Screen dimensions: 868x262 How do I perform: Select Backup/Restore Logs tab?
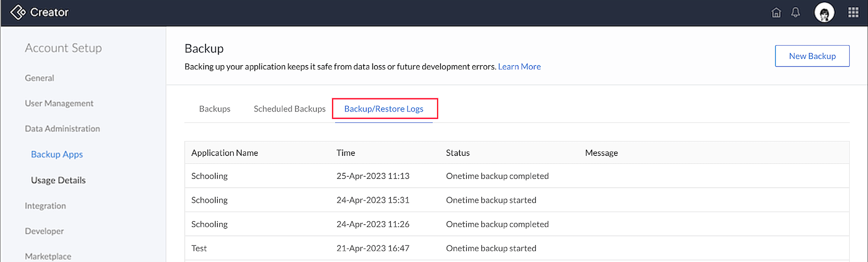pos(384,109)
